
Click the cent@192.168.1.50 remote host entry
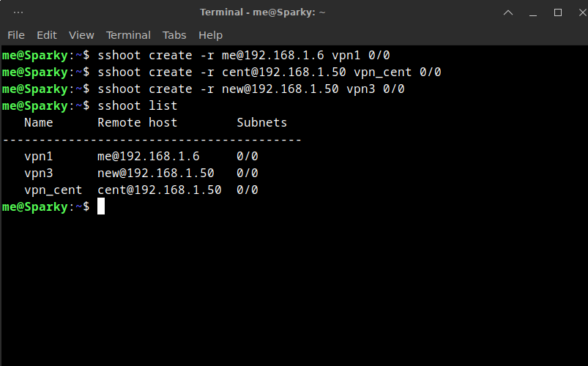(159, 190)
